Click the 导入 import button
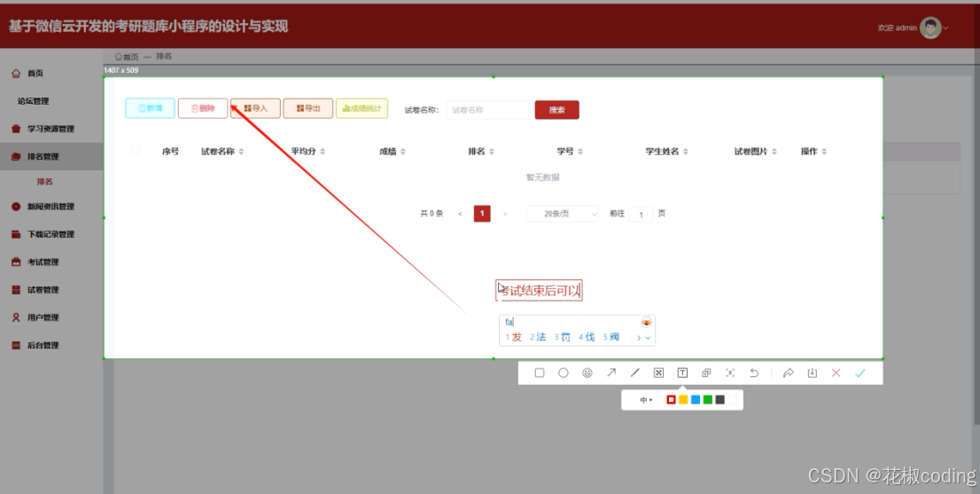 (x=255, y=108)
